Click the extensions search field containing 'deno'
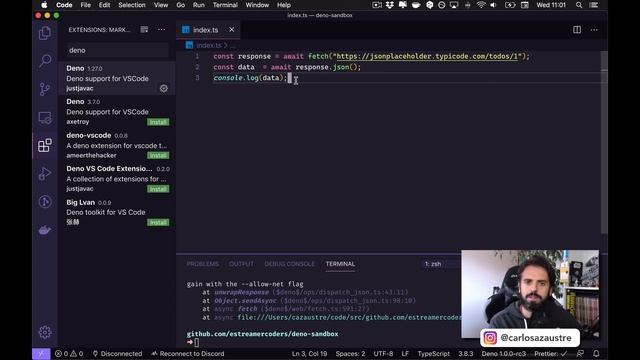This screenshot has height=360, width=640. pyautogui.click(x=117, y=50)
